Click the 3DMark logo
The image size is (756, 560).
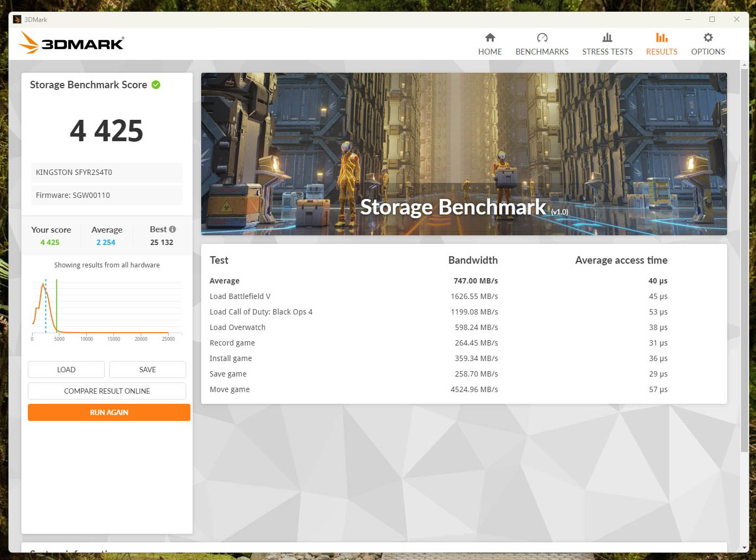coord(71,42)
